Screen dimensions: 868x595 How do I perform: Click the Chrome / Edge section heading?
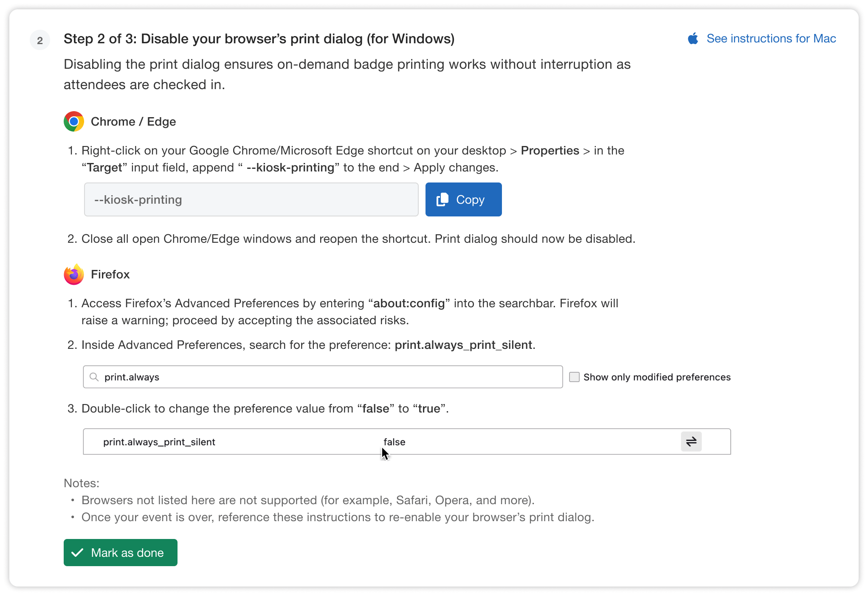point(133,121)
